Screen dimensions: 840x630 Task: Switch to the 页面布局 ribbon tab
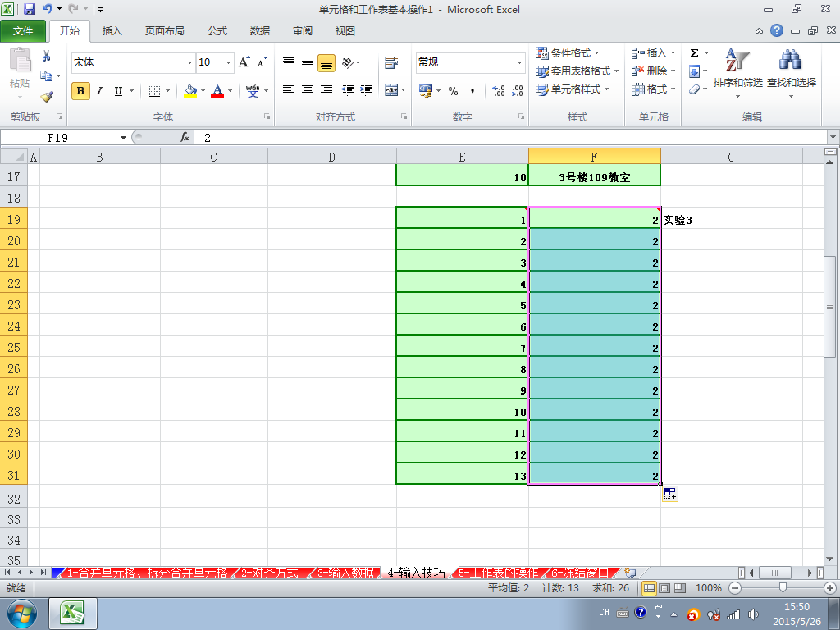click(164, 31)
